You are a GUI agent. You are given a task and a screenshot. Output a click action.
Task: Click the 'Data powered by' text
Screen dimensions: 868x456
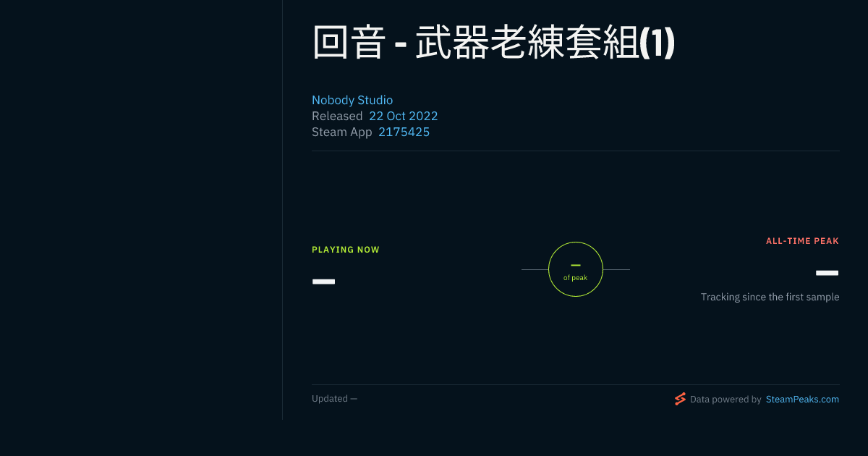click(x=726, y=399)
